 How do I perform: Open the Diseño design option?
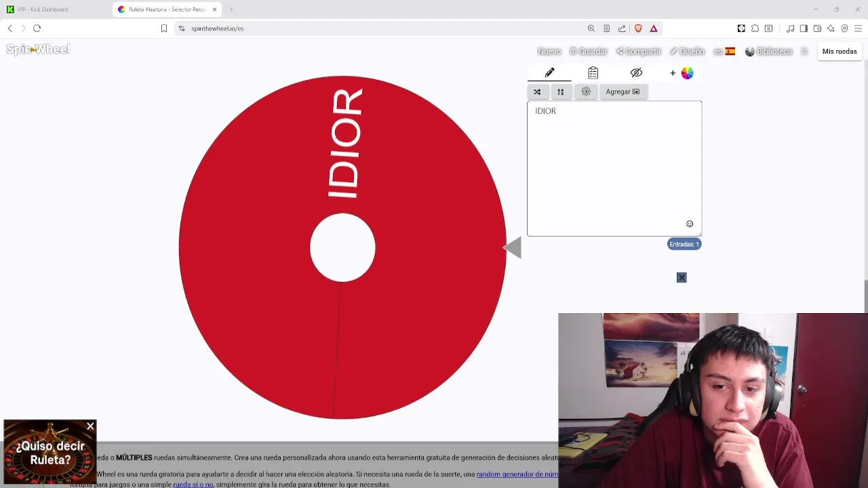click(688, 52)
